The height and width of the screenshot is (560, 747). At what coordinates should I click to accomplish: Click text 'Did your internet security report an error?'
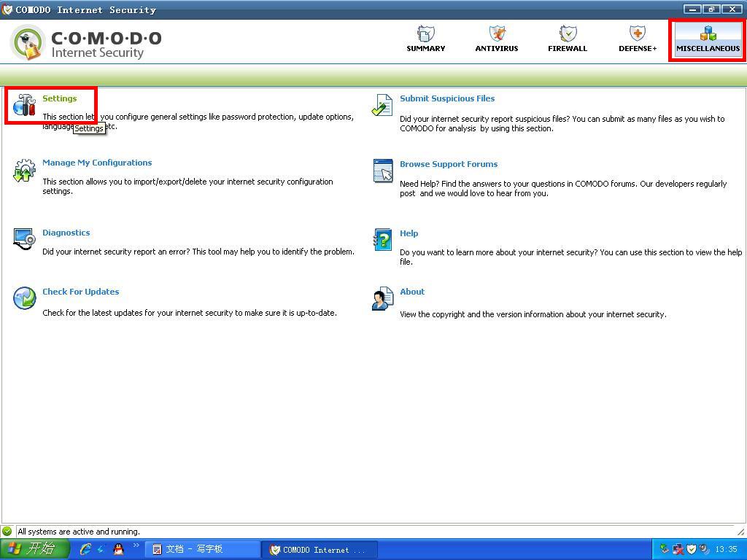(x=116, y=252)
